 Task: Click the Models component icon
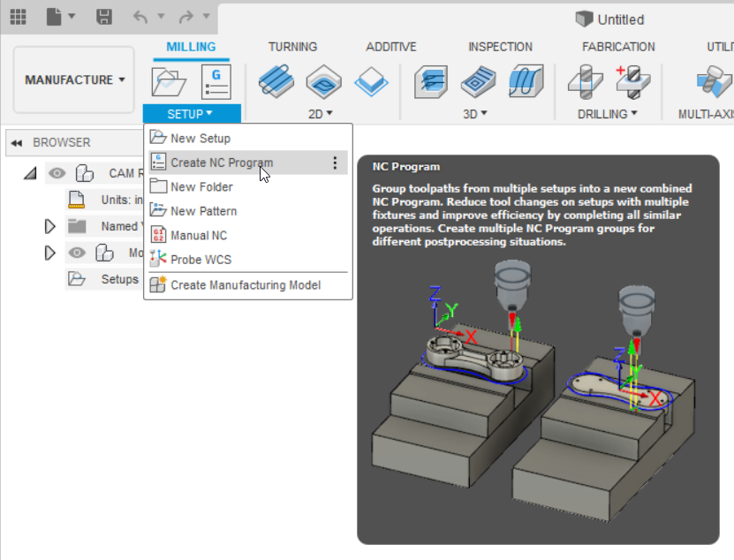point(104,253)
